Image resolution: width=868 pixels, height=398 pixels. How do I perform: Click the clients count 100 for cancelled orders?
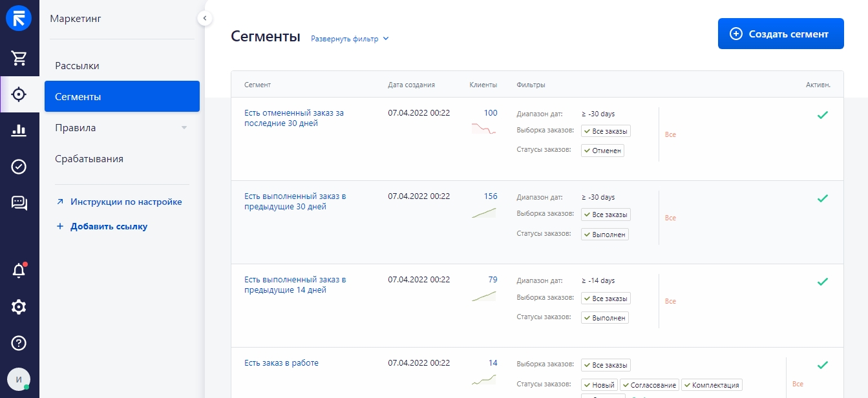(491, 113)
